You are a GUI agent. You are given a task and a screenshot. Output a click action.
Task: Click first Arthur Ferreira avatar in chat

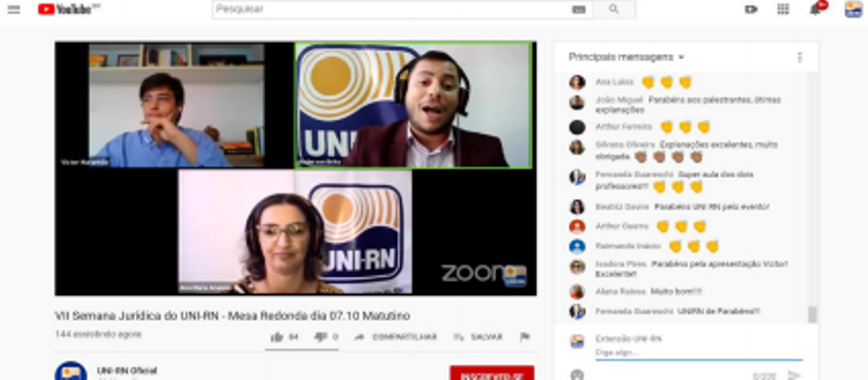click(x=576, y=127)
